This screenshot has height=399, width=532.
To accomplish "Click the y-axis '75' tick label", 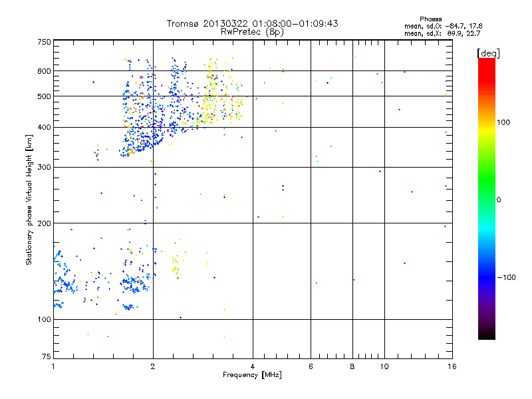I will 47,356.
